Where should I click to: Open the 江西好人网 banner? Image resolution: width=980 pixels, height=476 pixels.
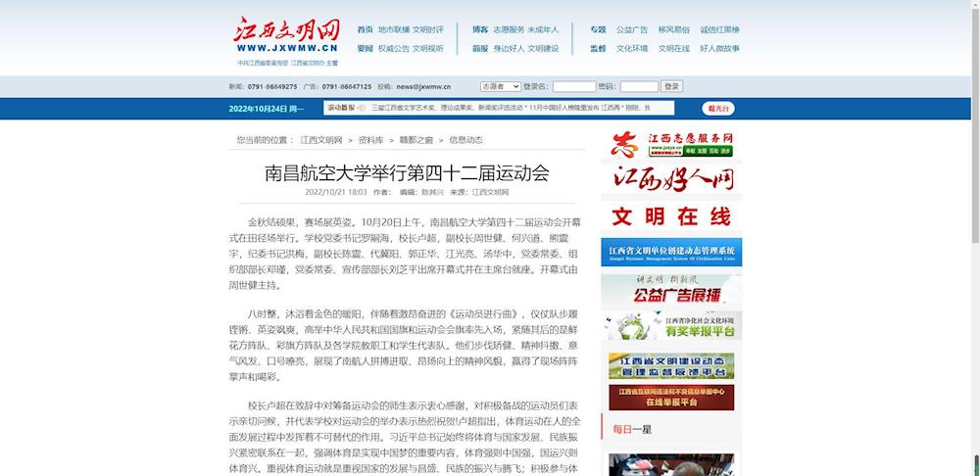[x=671, y=178]
